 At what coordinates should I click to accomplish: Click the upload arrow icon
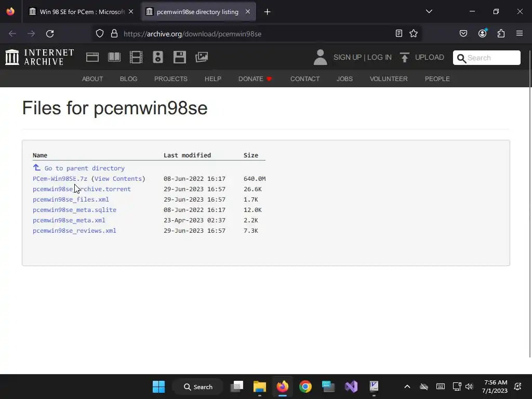(x=404, y=57)
